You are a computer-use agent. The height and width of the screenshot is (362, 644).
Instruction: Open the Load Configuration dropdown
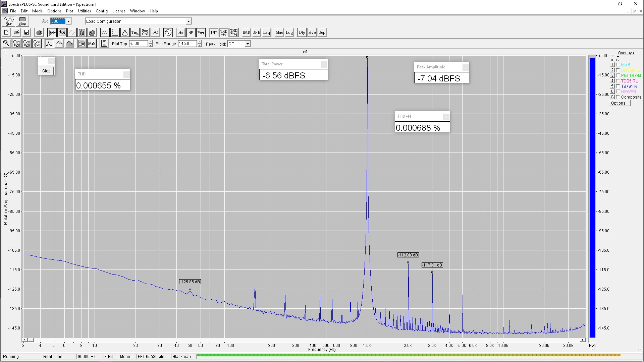pyautogui.click(x=189, y=21)
